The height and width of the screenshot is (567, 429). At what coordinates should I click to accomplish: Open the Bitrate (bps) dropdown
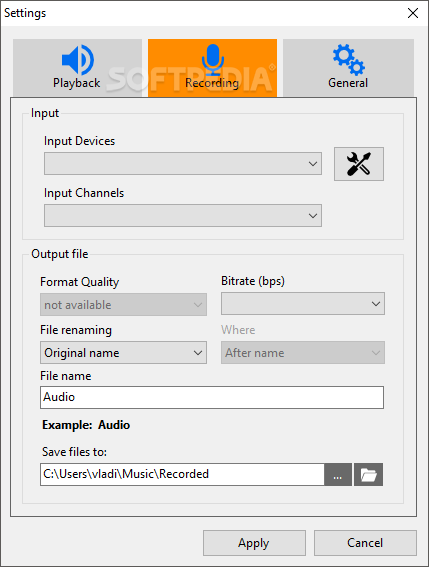[x=303, y=304]
